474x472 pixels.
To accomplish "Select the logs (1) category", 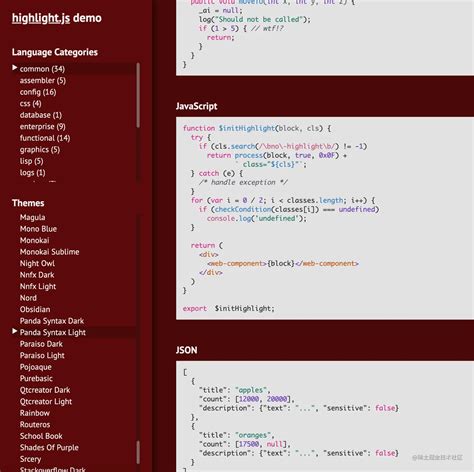I will [x=32, y=173].
